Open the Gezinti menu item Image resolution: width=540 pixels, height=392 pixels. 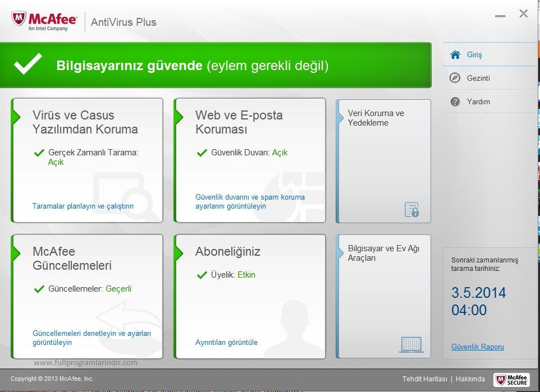(x=478, y=78)
